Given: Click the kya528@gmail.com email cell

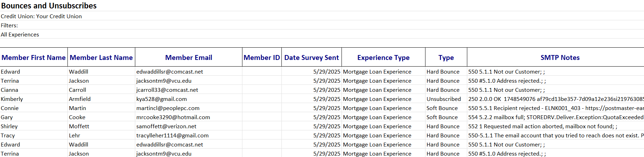Looking at the screenshot, I should pyautogui.click(x=162, y=99).
